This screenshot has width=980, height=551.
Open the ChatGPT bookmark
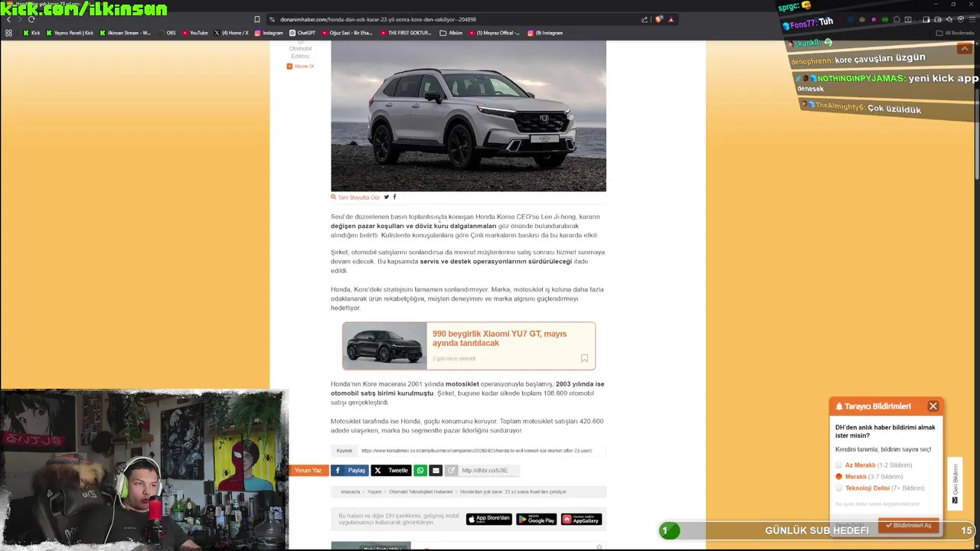click(302, 33)
